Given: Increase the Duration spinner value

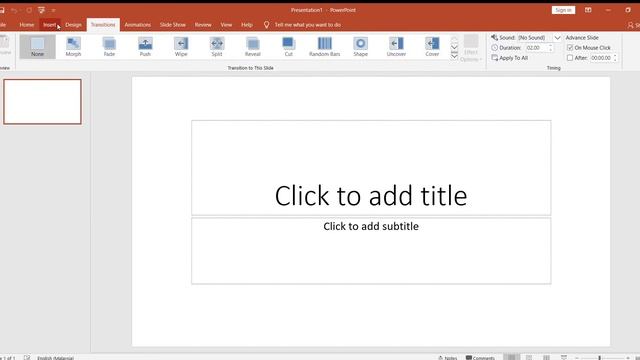Looking at the screenshot, I should point(551,46).
